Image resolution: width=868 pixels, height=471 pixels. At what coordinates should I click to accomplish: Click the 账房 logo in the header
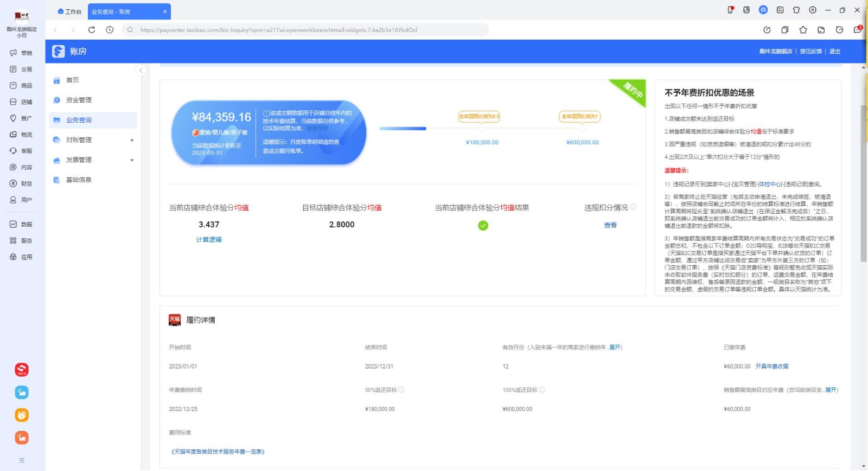(69, 52)
